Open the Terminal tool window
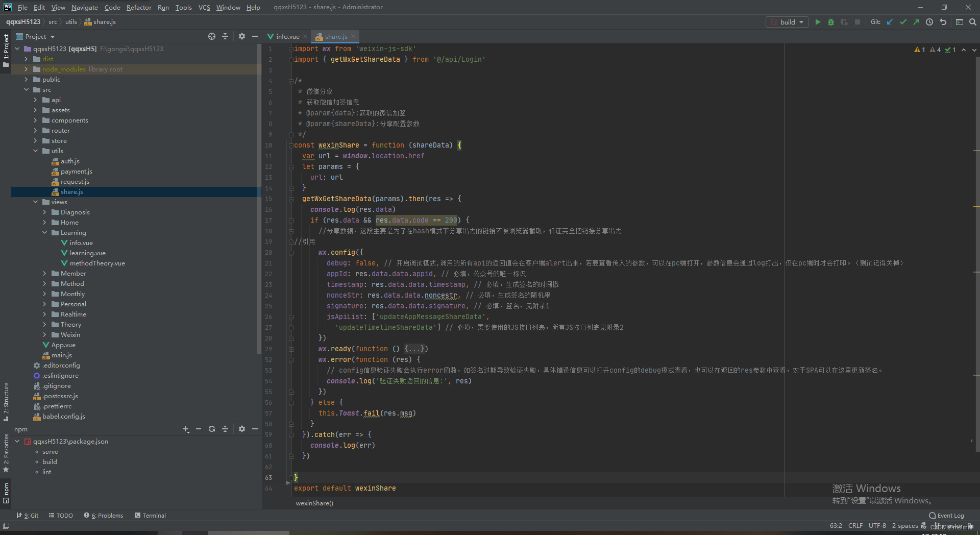The width and height of the screenshot is (980, 535). click(150, 516)
